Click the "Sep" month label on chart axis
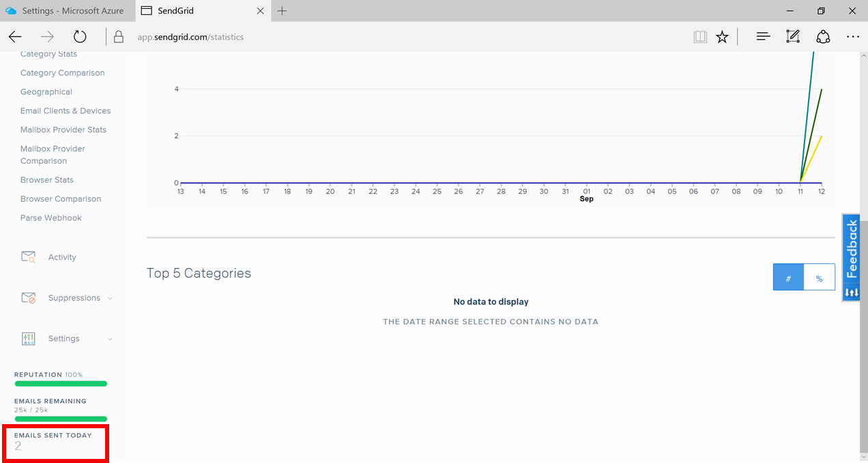 coord(587,199)
